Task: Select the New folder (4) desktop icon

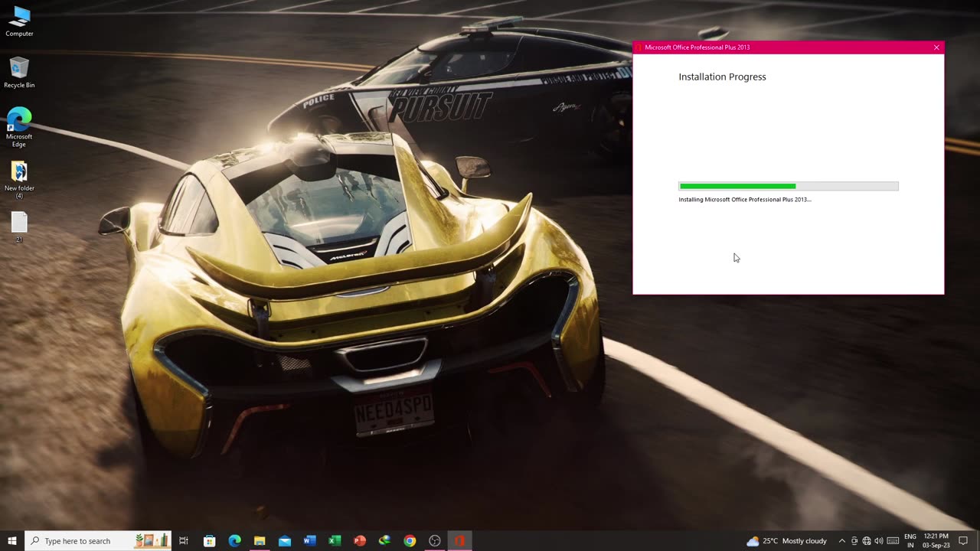Action: (x=19, y=179)
